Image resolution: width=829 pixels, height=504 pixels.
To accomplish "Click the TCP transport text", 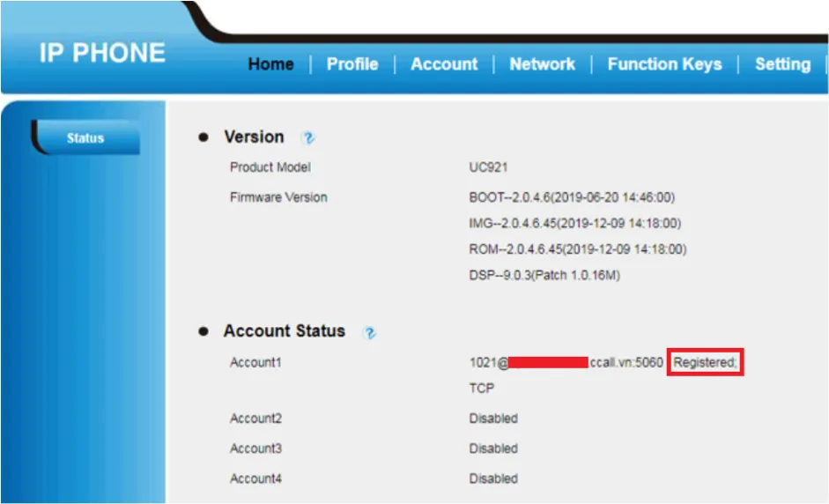I will point(481,389).
